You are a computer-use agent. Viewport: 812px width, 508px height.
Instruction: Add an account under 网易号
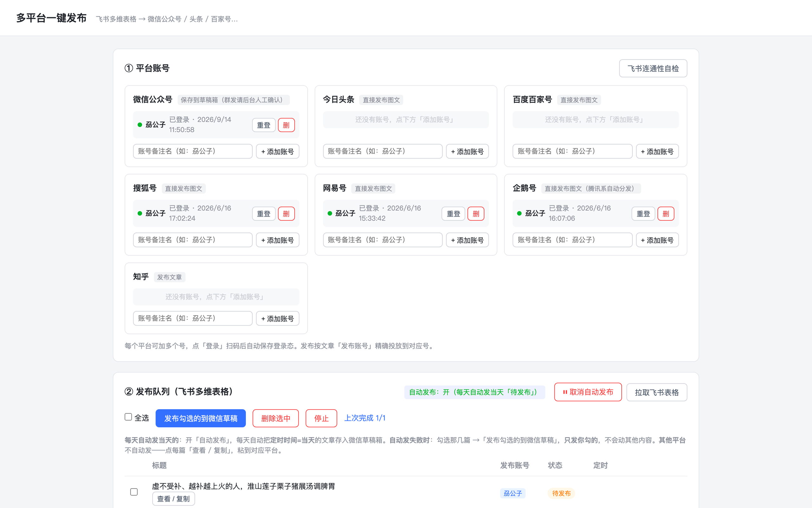point(468,240)
